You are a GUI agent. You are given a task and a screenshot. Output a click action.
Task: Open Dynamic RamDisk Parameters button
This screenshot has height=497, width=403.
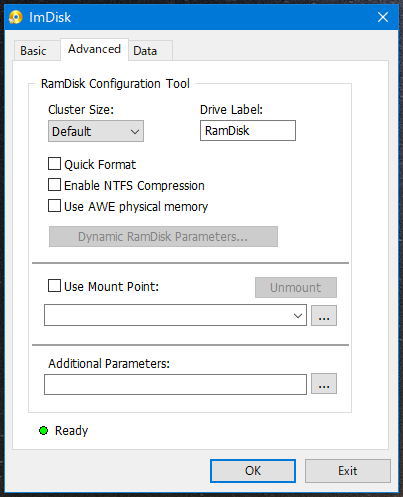[x=163, y=237]
